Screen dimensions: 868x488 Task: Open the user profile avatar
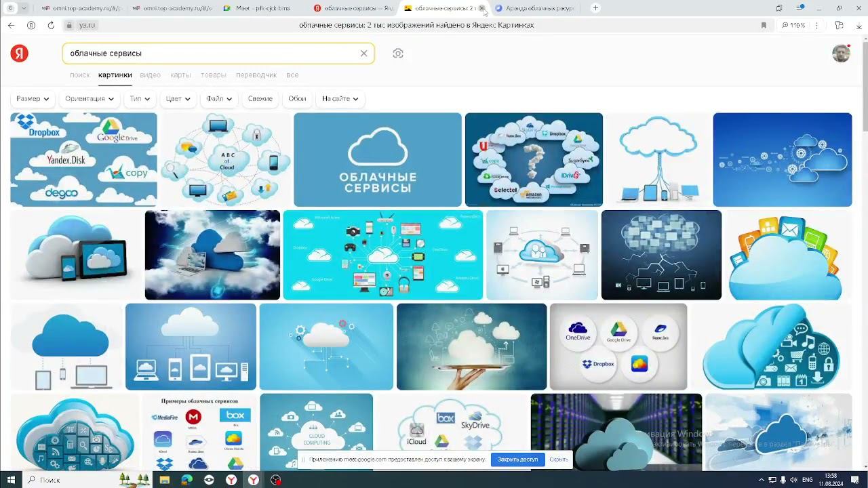841,54
